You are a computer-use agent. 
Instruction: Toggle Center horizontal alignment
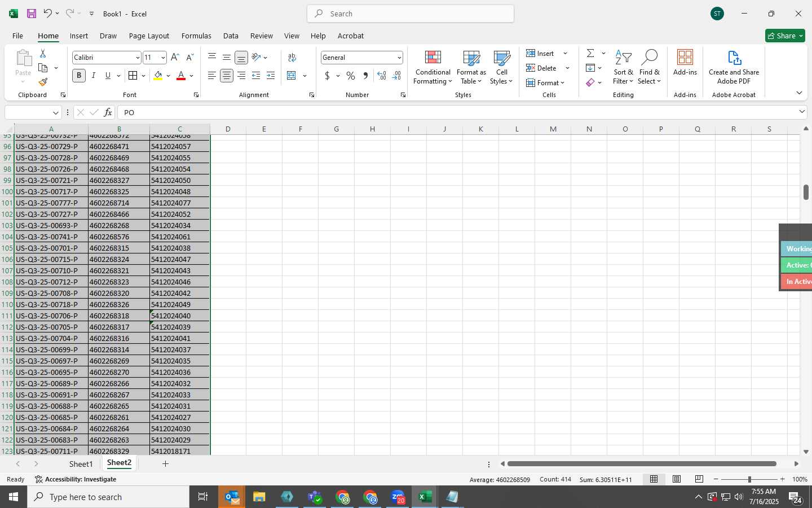pos(227,76)
